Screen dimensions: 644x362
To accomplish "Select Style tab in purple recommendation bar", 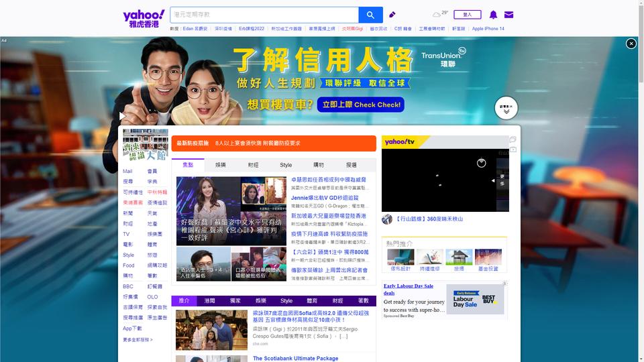I will (x=286, y=301).
